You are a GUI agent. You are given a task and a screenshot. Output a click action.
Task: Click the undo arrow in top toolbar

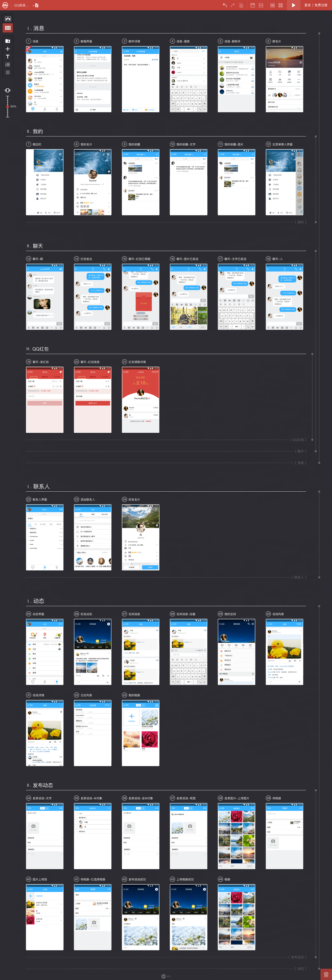click(225, 5)
